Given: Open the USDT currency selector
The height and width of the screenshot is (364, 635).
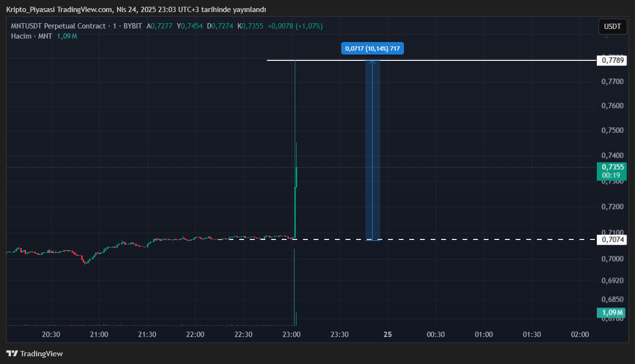Looking at the screenshot, I should click(x=613, y=27).
